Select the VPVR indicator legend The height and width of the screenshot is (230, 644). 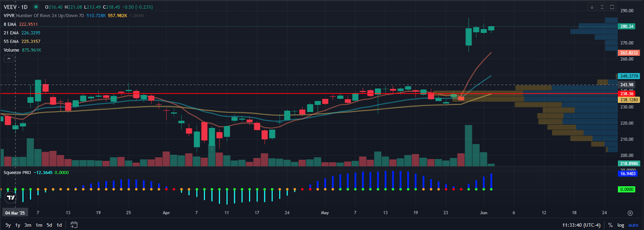coord(9,16)
